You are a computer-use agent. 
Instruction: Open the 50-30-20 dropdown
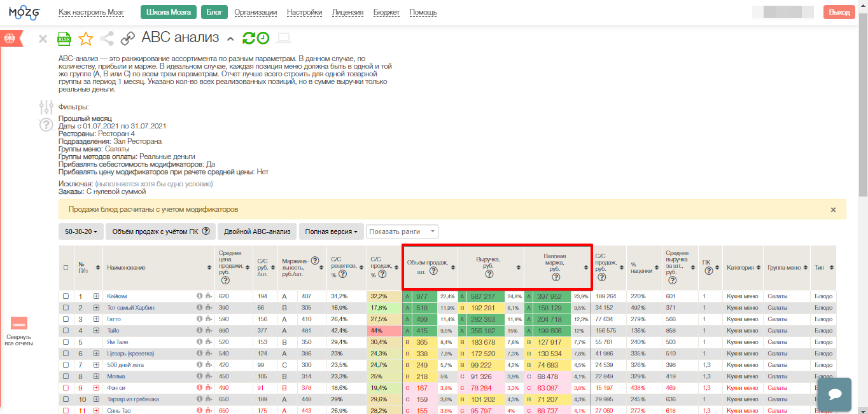point(80,231)
